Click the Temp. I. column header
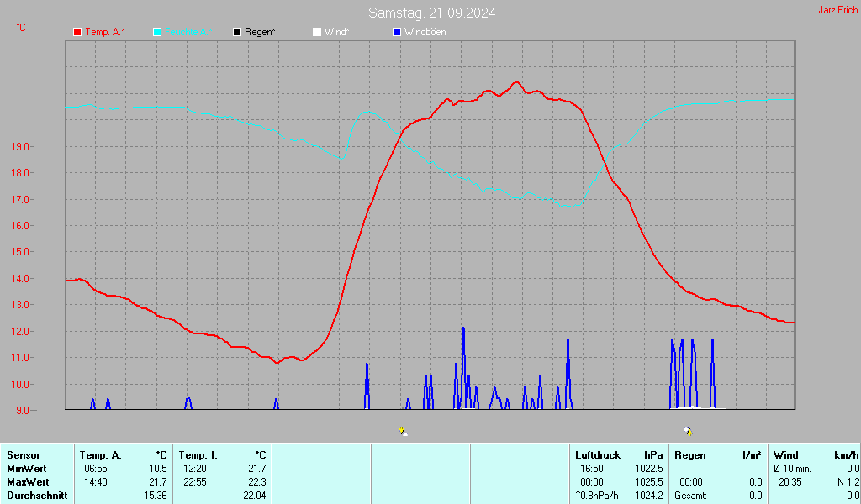This screenshot has height=504, width=861. point(198,455)
